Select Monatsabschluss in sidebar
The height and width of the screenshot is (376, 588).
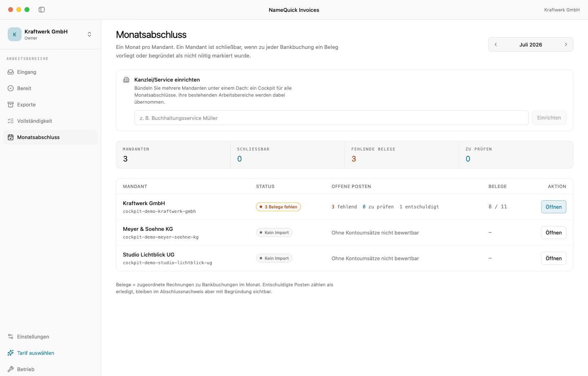point(50,137)
